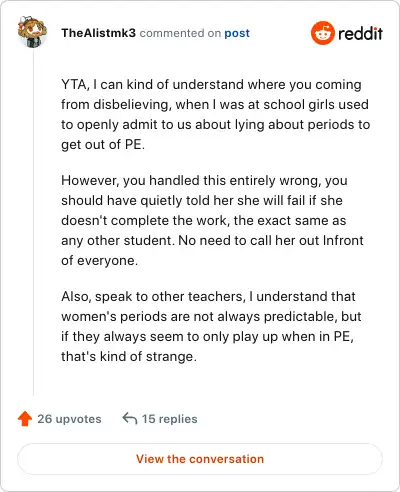Click TheAlistmk3's profile avatar
Viewport: 400px width, 492px height.
tap(32, 31)
